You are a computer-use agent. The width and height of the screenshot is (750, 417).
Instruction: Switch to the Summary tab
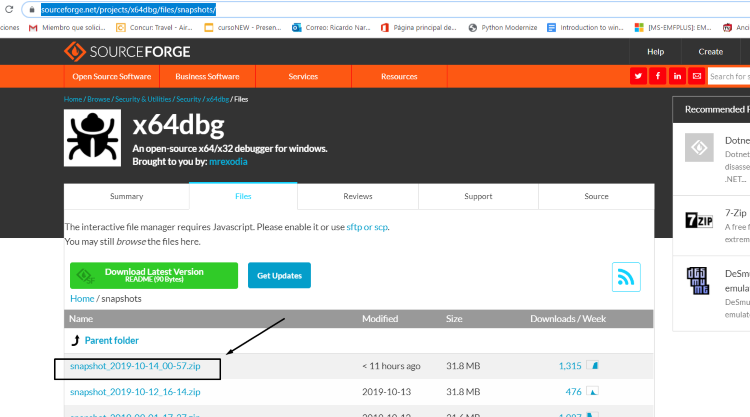(x=126, y=196)
